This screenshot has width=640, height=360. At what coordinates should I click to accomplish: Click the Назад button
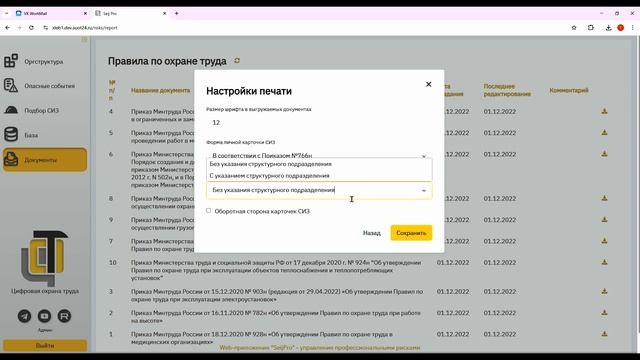(x=371, y=233)
